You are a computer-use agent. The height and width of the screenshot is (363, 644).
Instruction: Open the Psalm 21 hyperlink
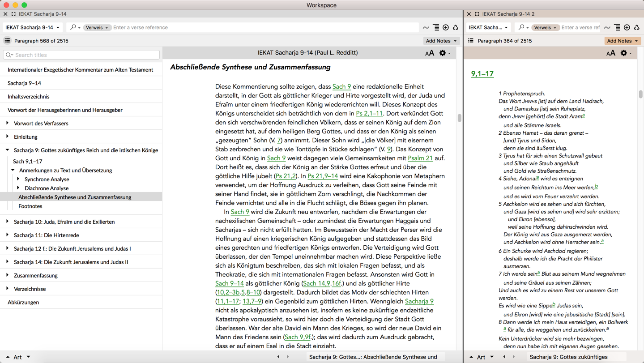(x=420, y=158)
